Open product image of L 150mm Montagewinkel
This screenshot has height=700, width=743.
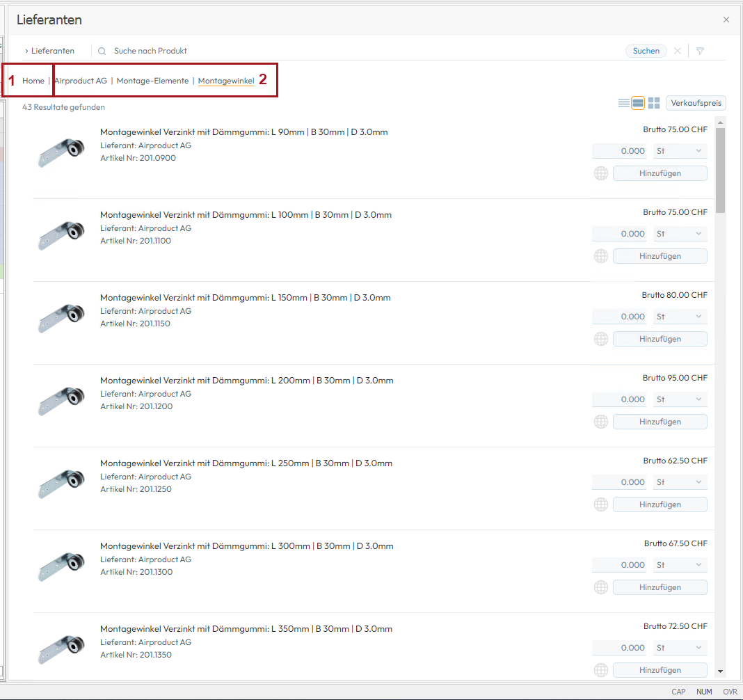(x=61, y=318)
